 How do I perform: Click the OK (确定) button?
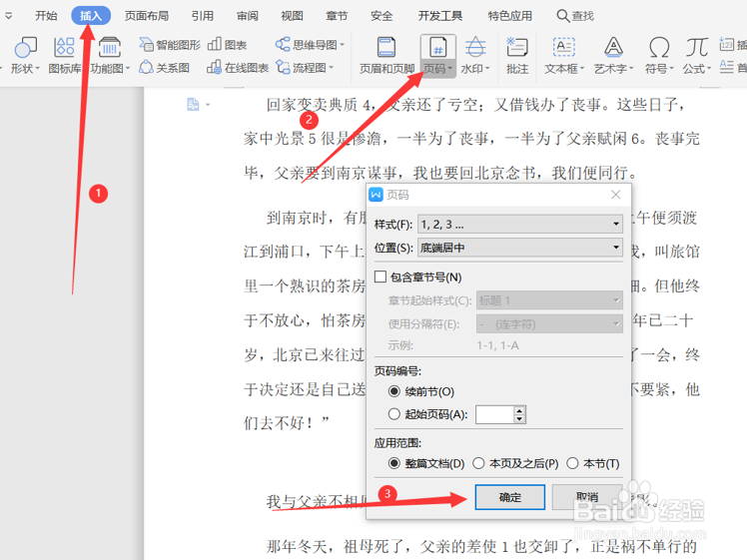click(509, 497)
